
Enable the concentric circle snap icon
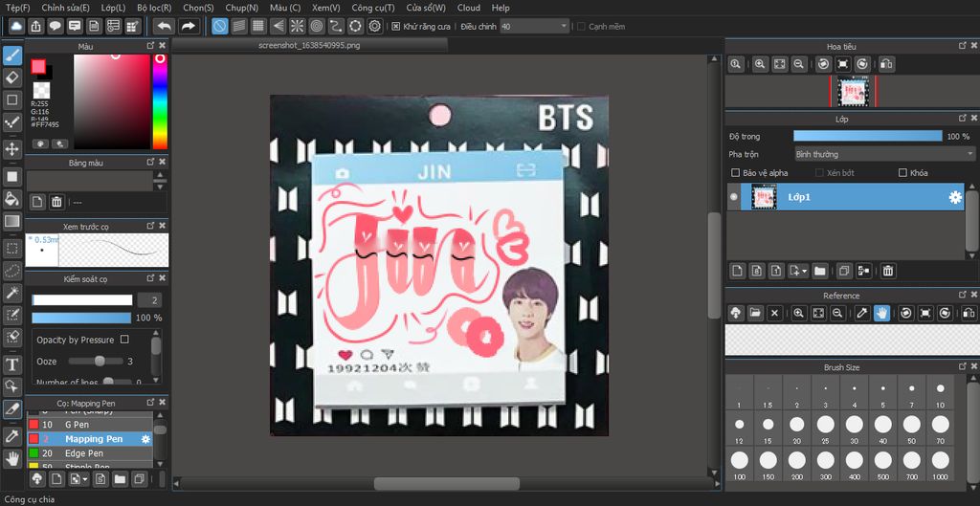[316, 26]
